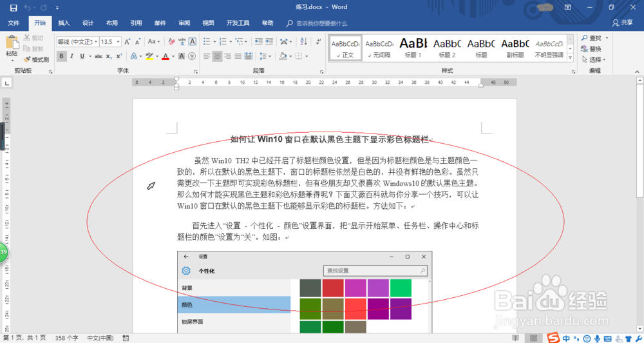Apply red font color A button
The height and width of the screenshot is (343, 644).
pyautogui.click(x=166, y=56)
